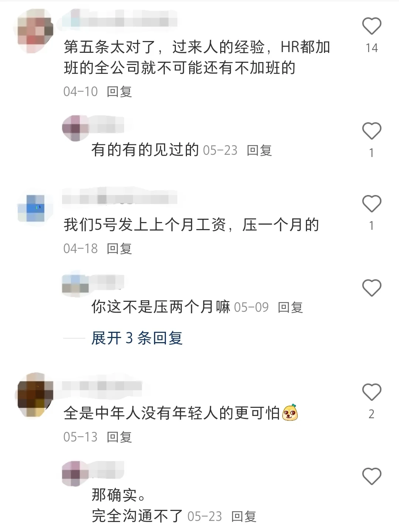
Task: Expand the 3 hidden replies
Action: click(137, 338)
